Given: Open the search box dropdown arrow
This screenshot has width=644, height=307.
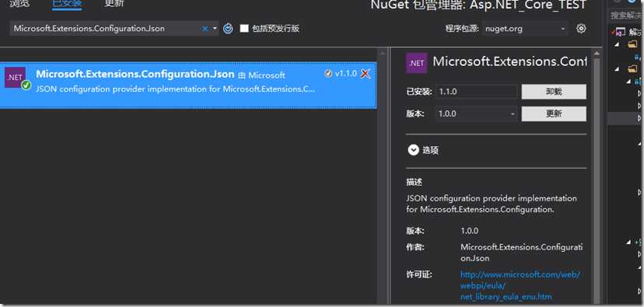Looking at the screenshot, I should pos(215,29).
